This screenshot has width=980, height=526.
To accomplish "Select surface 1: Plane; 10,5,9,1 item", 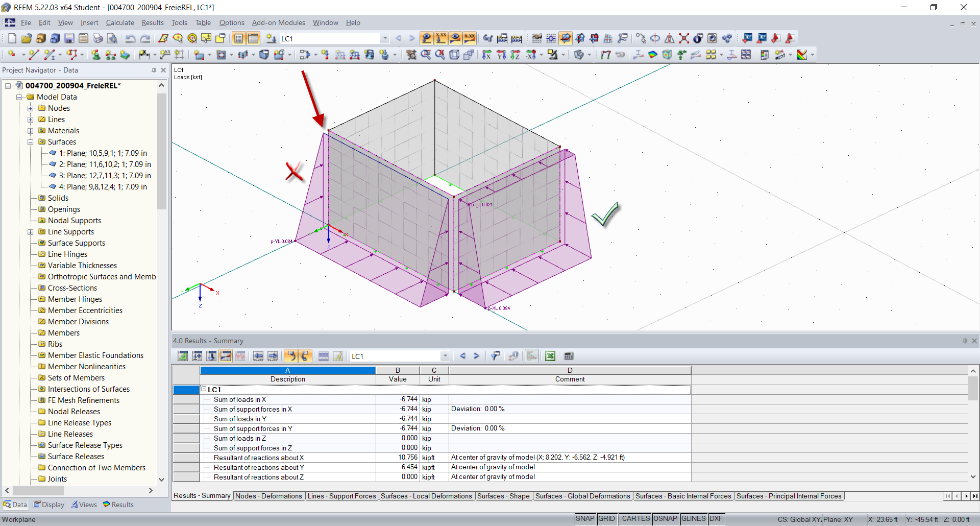I will click(103, 153).
